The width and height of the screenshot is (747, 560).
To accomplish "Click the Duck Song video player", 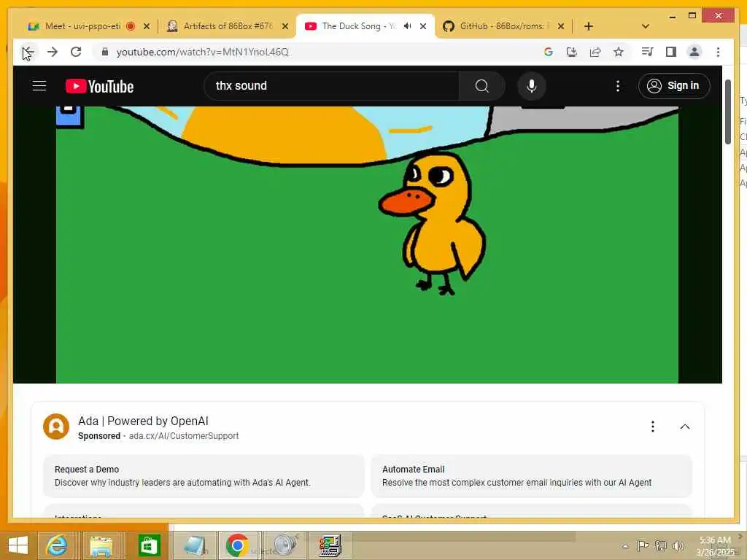I will point(368,244).
